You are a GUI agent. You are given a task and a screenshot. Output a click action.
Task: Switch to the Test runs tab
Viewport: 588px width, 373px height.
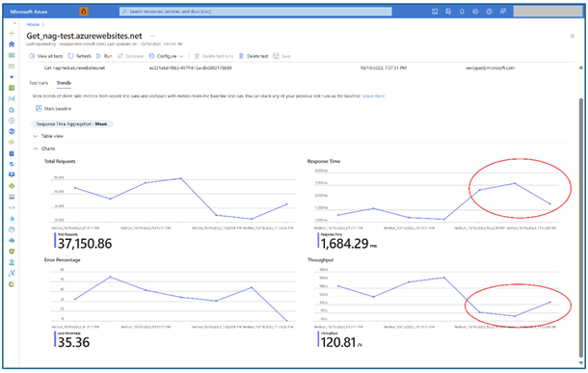coord(39,83)
